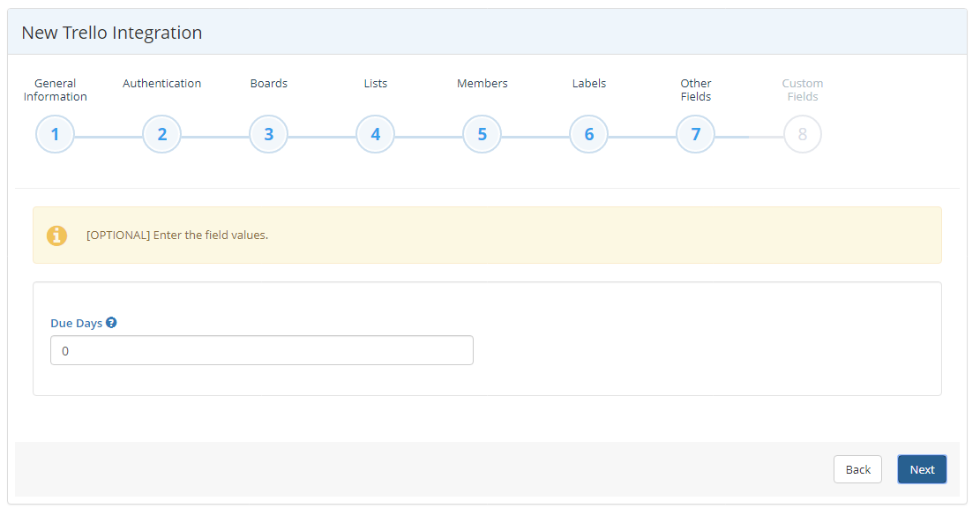Click the New Trello Integration header
The height and width of the screenshot is (516, 980).
[111, 32]
